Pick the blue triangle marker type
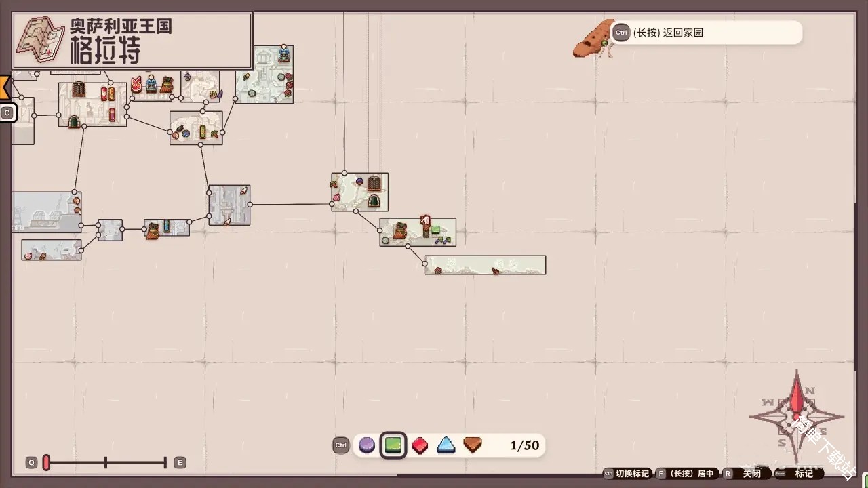 point(446,445)
